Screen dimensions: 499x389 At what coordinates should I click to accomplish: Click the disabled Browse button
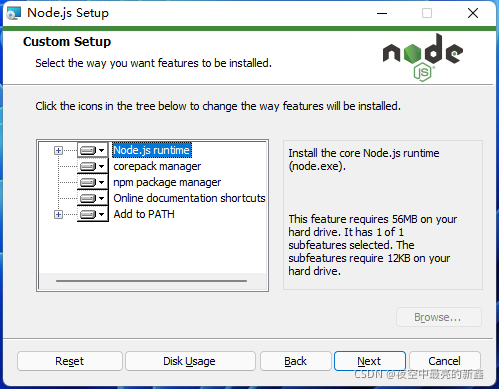coord(439,317)
